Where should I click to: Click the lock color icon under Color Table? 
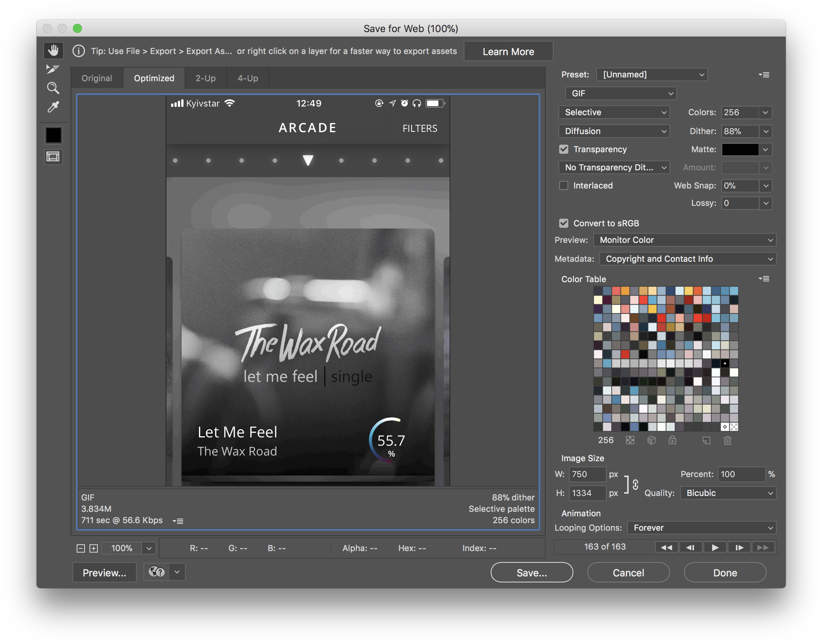[x=672, y=440]
